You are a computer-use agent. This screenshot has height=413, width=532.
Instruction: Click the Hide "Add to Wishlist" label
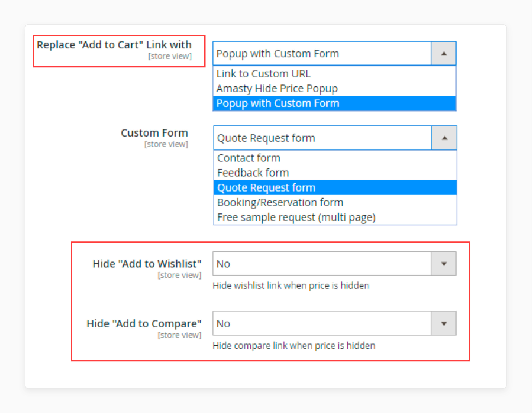pos(147,264)
